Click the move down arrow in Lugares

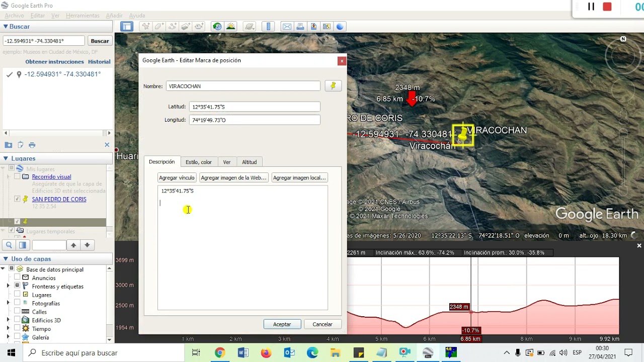[x=87, y=245]
